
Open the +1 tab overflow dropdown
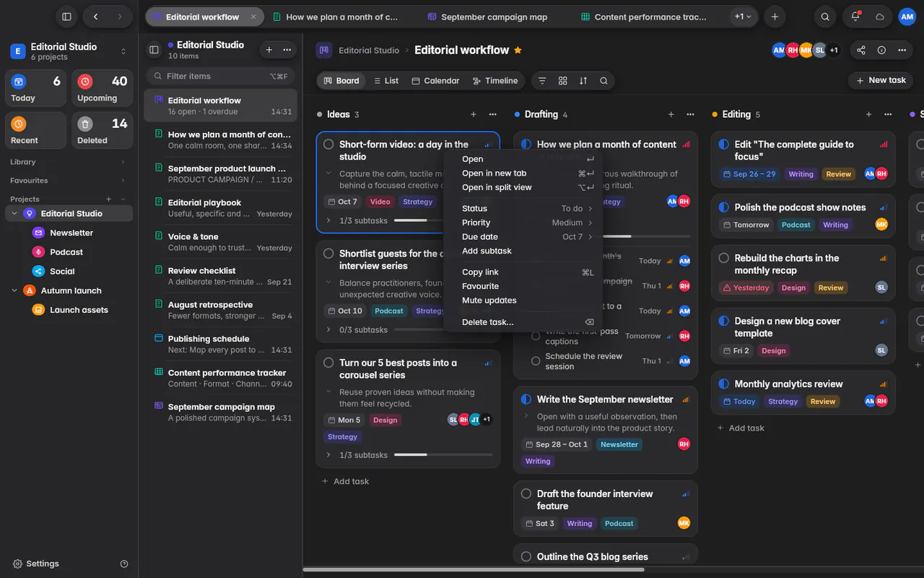[743, 17]
